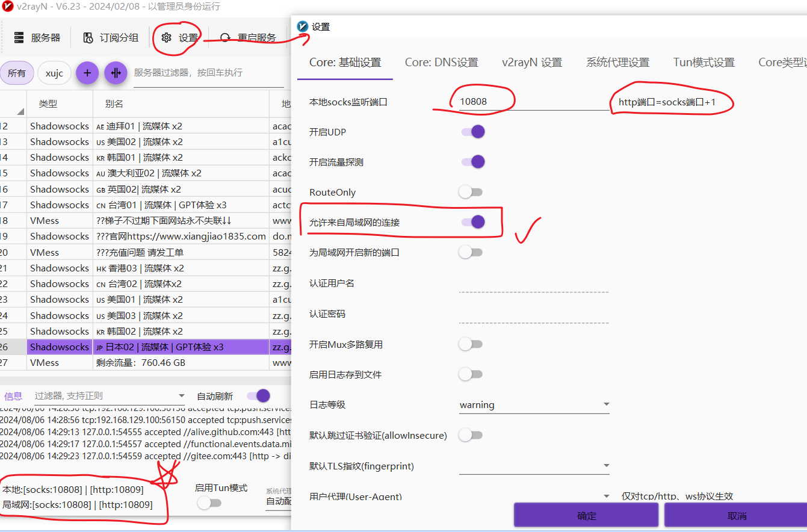Click the 重启服务 restart service icon
807x532 pixels.
tap(226, 37)
